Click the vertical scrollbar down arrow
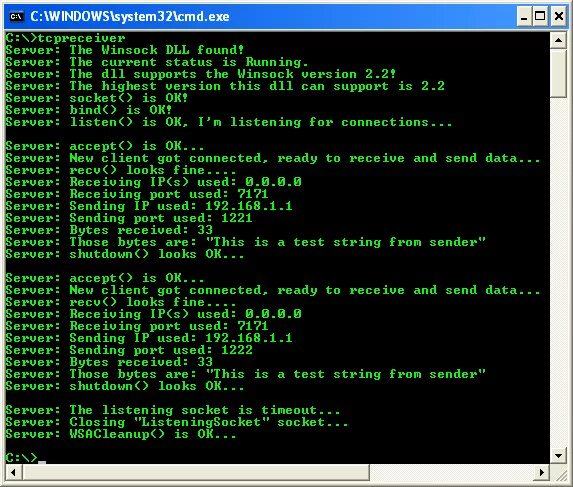The height and width of the screenshot is (487, 573). pos(558,455)
